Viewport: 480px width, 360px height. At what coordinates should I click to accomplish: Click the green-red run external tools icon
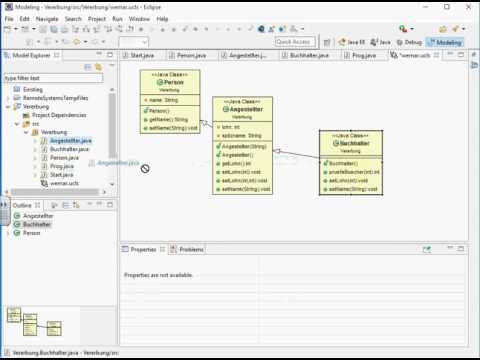pos(403,29)
